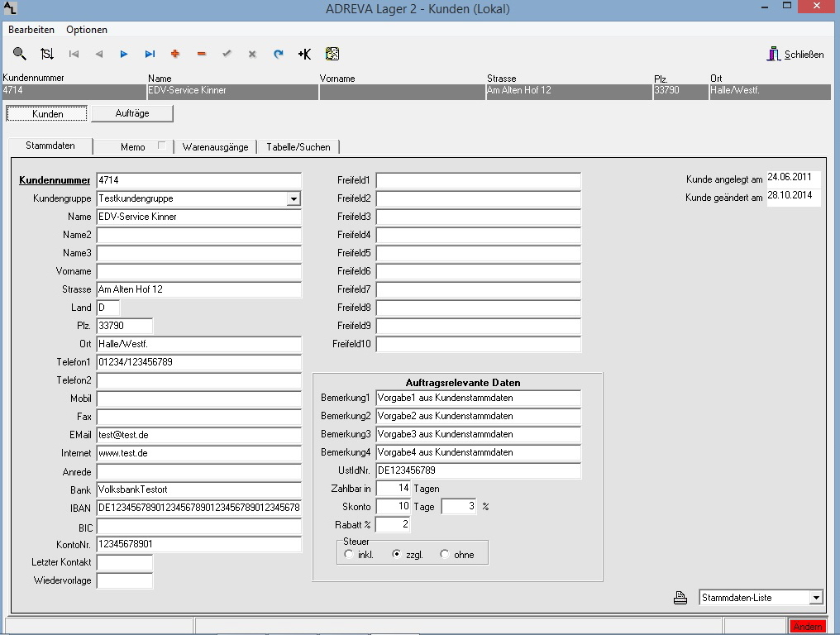
Task: Click the Kundennummer field with 4714
Action: coord(198,180)
